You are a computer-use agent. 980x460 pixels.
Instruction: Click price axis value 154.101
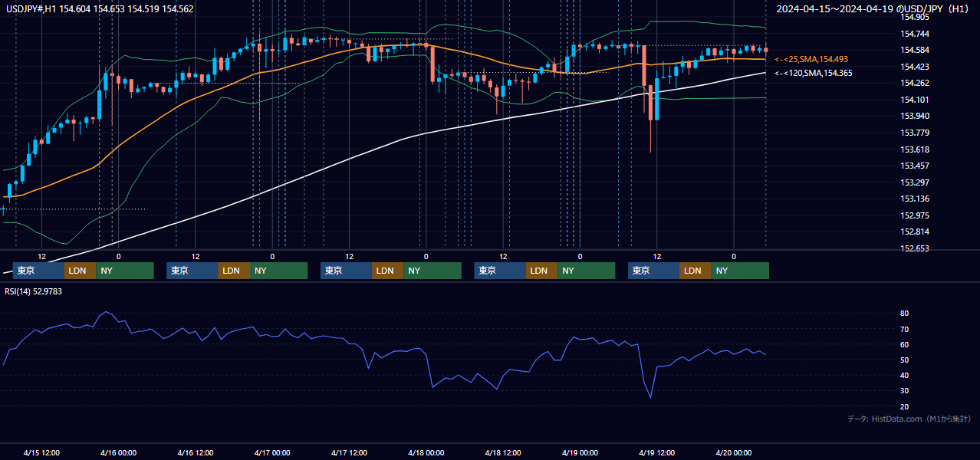[x=915, y=100]
